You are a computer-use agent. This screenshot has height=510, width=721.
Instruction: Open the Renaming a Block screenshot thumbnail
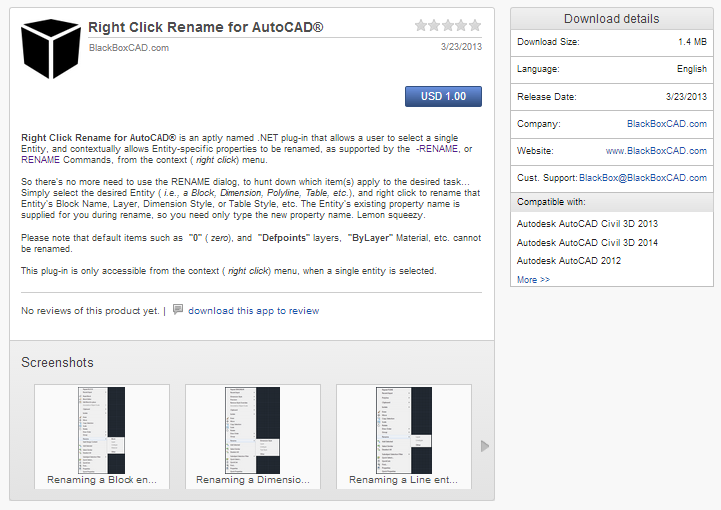tap(102, 436)
